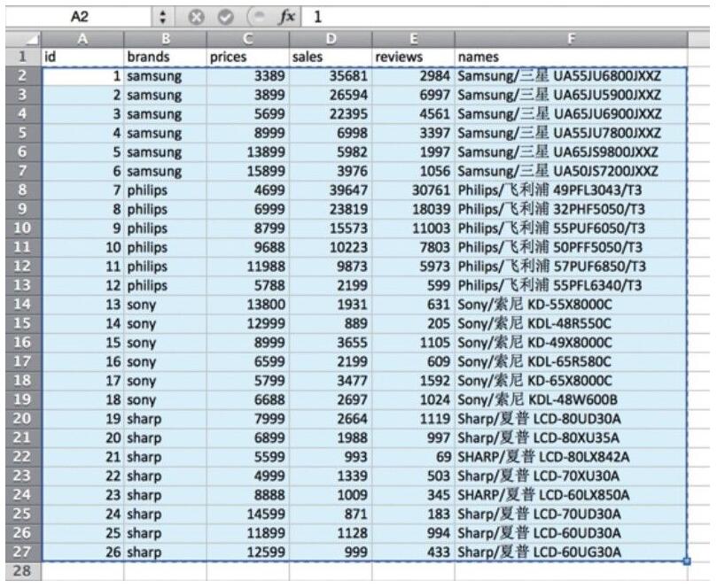The image size is (717, 588).
Task: Click cell SHARP/夏普 LCD-80LX842A
Action: (x=571, y=457)
